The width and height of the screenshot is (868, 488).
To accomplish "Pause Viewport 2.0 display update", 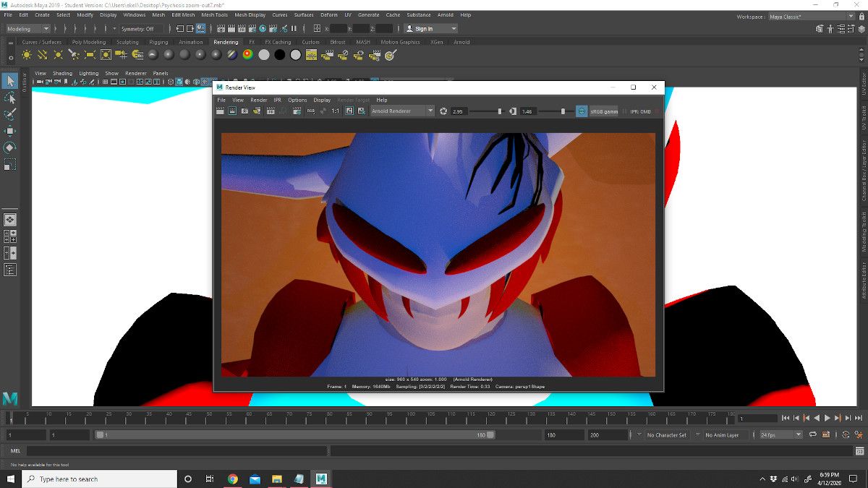I will click(x=293, y=29).
